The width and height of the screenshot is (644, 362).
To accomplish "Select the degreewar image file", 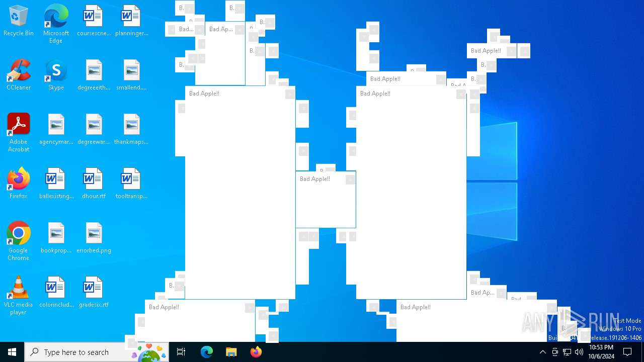I will [94, 130].
